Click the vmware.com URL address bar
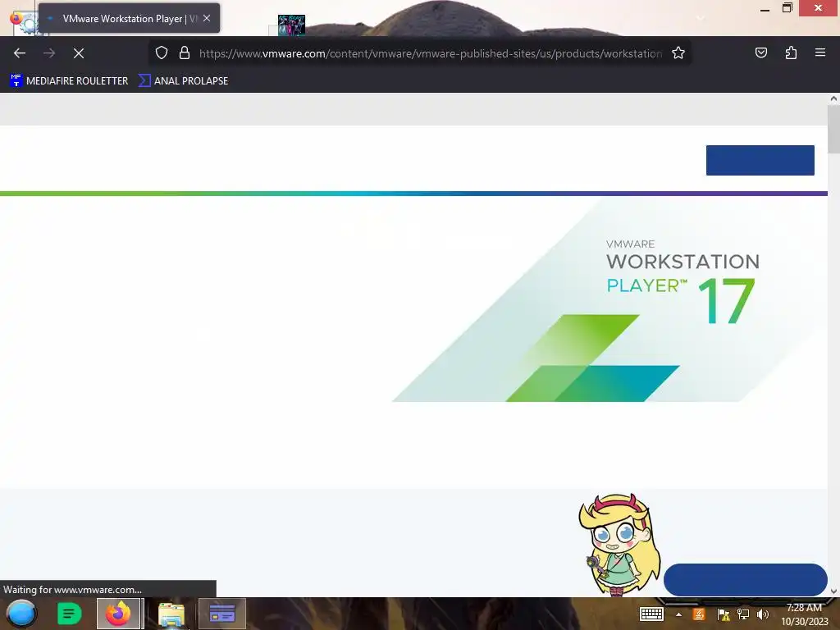840x630 pixels. click(431, 53)
